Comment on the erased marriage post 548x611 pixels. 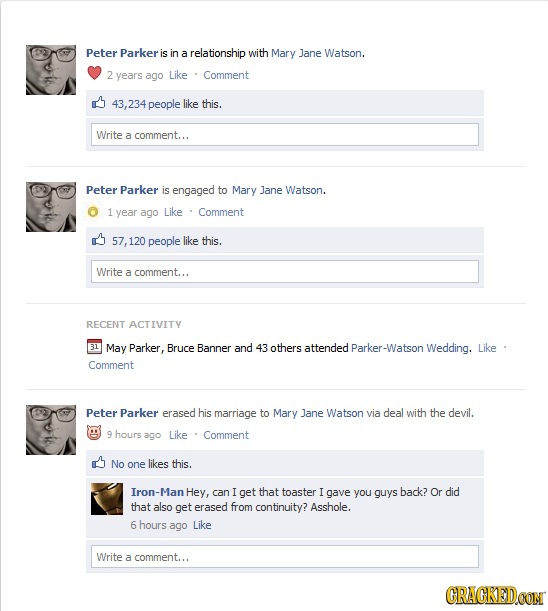coord(226,435)
